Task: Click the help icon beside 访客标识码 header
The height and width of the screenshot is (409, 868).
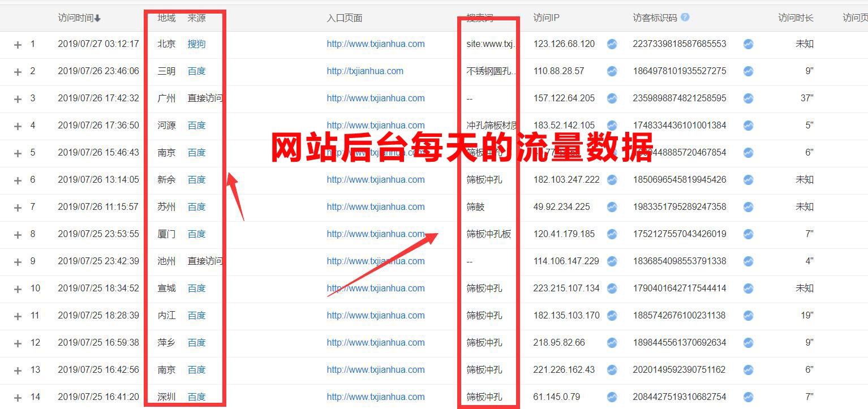Action: click(x=684, y=18)
